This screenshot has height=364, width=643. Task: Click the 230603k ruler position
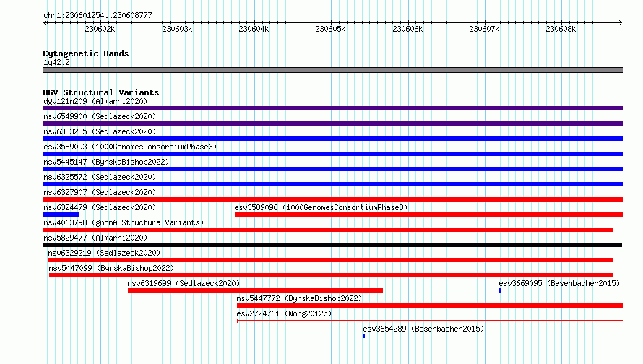(177, 29)
